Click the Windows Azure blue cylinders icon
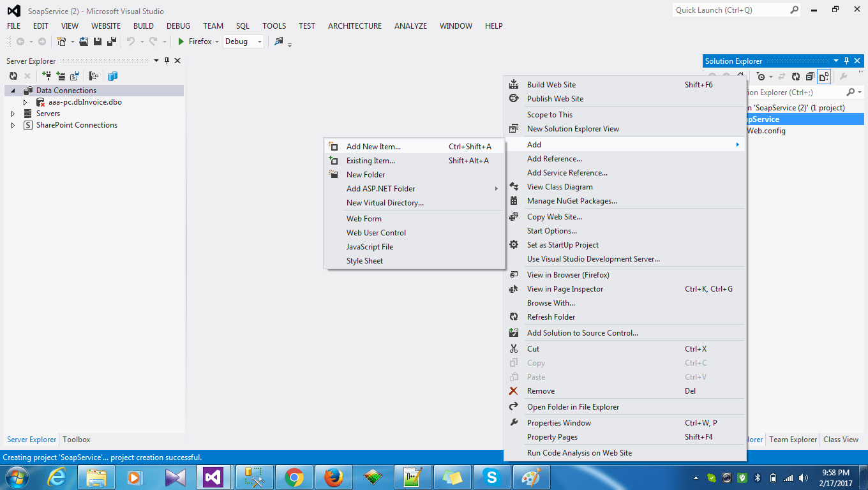Image resolution: width=868 pixels, height=490 pixels. pyautogui.click(x=113, y=76)
